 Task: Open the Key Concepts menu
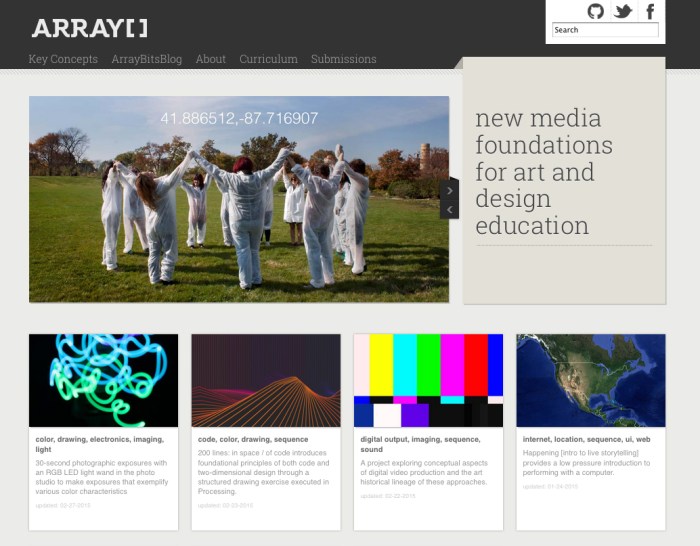pos(63,59)
